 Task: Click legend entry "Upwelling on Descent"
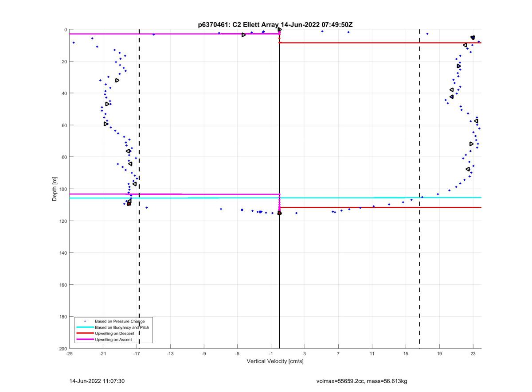tap(115, 334)
